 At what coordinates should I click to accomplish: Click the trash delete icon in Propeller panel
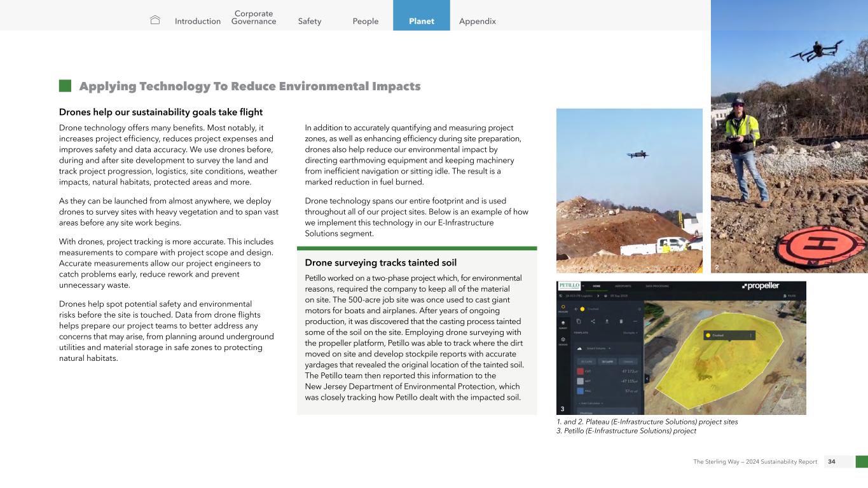(621, 321)
